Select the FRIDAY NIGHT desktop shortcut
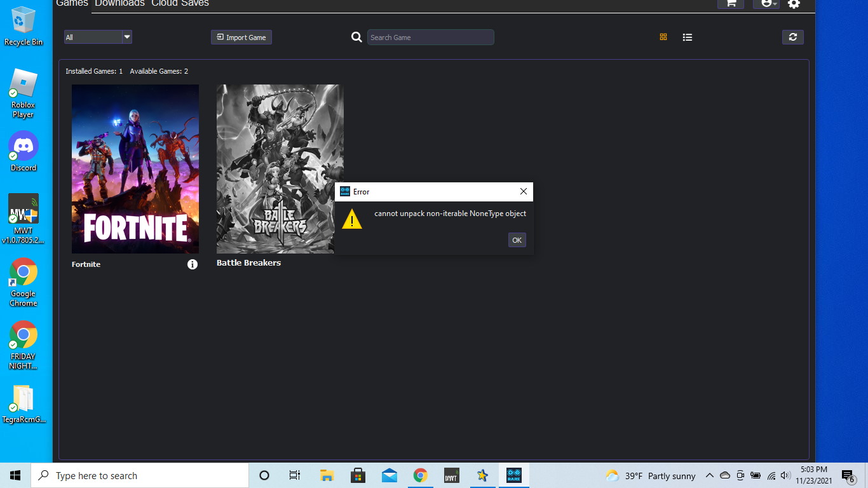 (x=24, y=346)
